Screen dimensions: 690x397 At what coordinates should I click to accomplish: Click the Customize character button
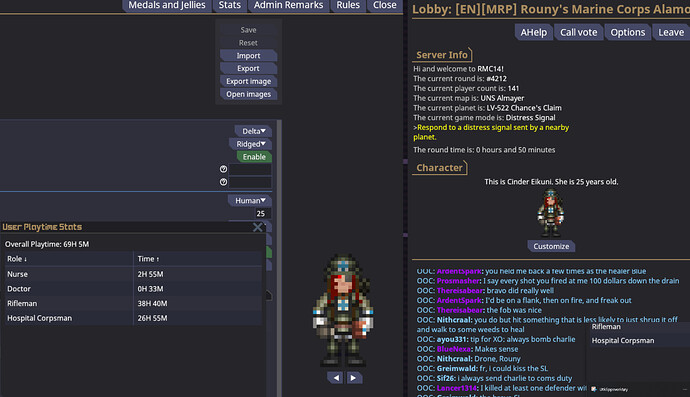click(x=551, y=246)
